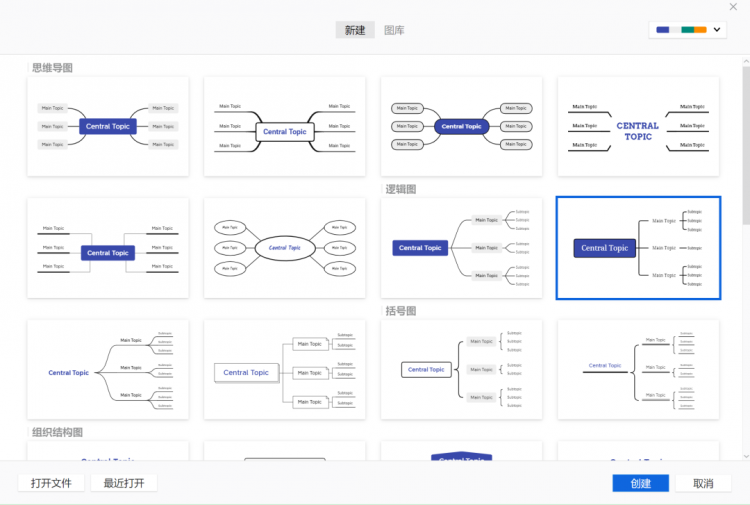This screenshot has width=750, height=505.
Task: Click the 括号图 section heading
Action: (401, 311)
